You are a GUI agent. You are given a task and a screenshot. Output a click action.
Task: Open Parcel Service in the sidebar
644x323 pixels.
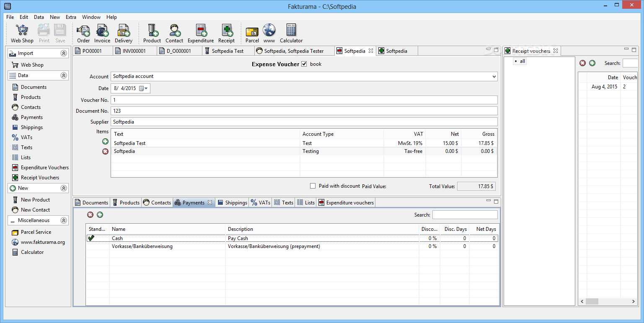click(31, 232)
